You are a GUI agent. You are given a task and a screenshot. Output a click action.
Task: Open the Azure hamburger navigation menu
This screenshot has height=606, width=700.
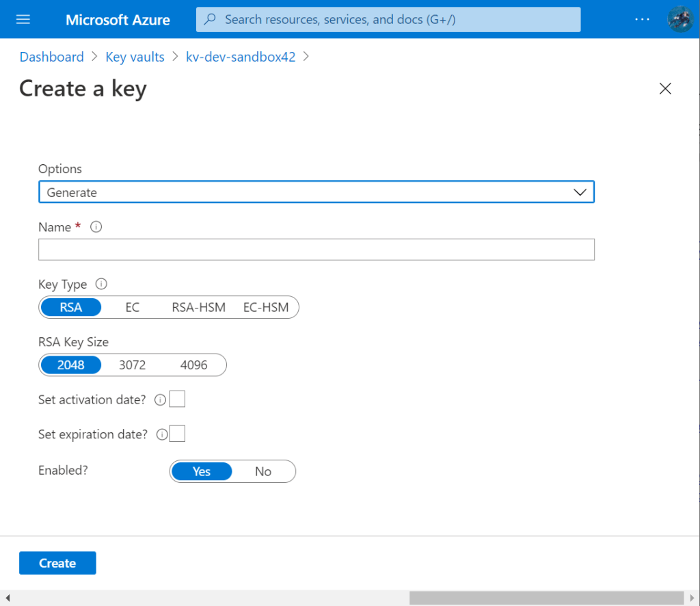pyautogui.click(x=23, y=19)
